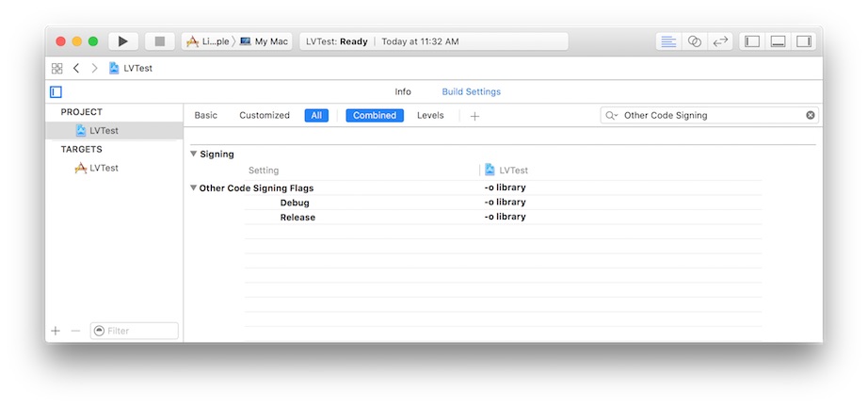The width and height of the screenshot is (868, 407).
Task: Switch to the Info tab
Action: (403, 92)
